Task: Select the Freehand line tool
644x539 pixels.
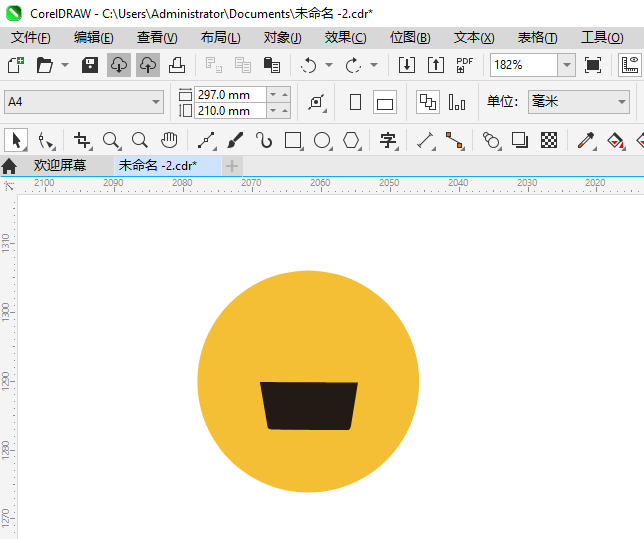Action: point(207,141)
